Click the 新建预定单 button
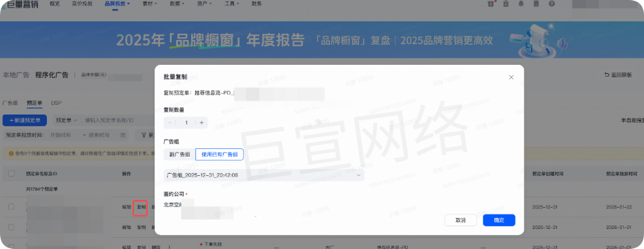The height and width of the screenshot is (249, 644). (x=25, y=121)
